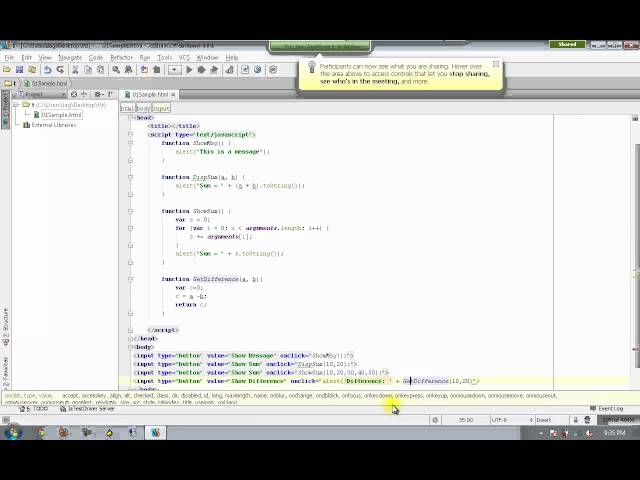Collapse the DispSum function fold

point(131,177)
